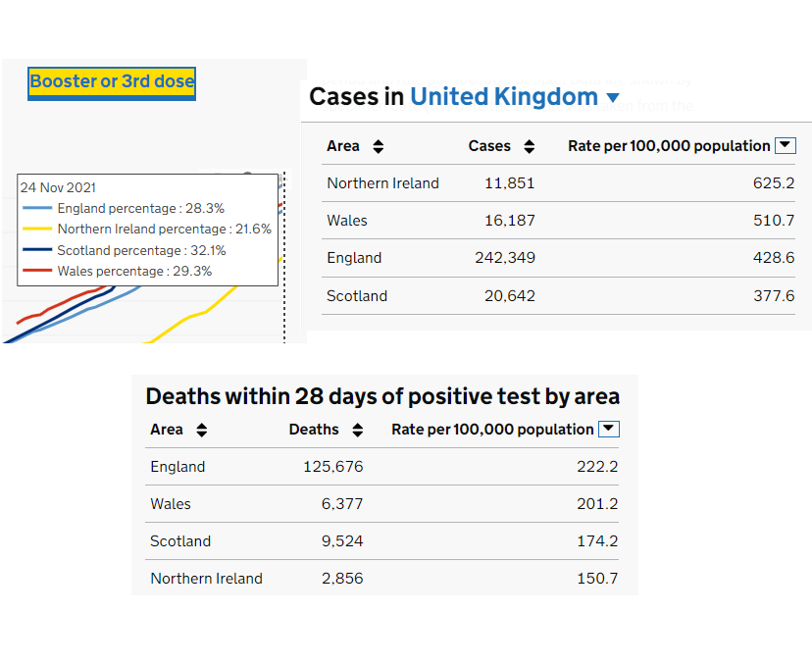Select the Scotland row in Deaths table
This screenshot has width=812, height=665.
click(180, 541)
